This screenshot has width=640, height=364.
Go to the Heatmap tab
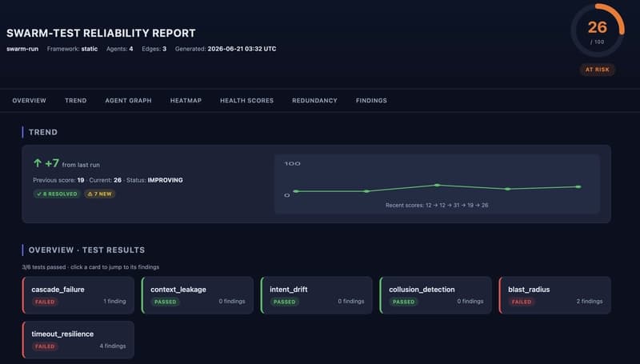[186, 100]
